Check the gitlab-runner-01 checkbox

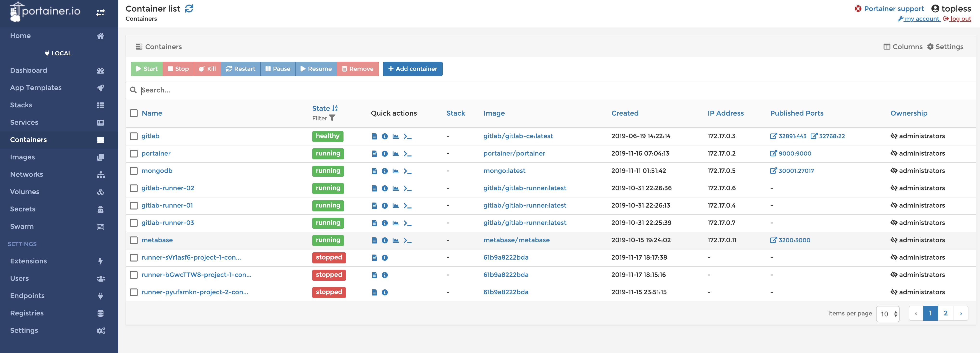(x=134, y=206)
